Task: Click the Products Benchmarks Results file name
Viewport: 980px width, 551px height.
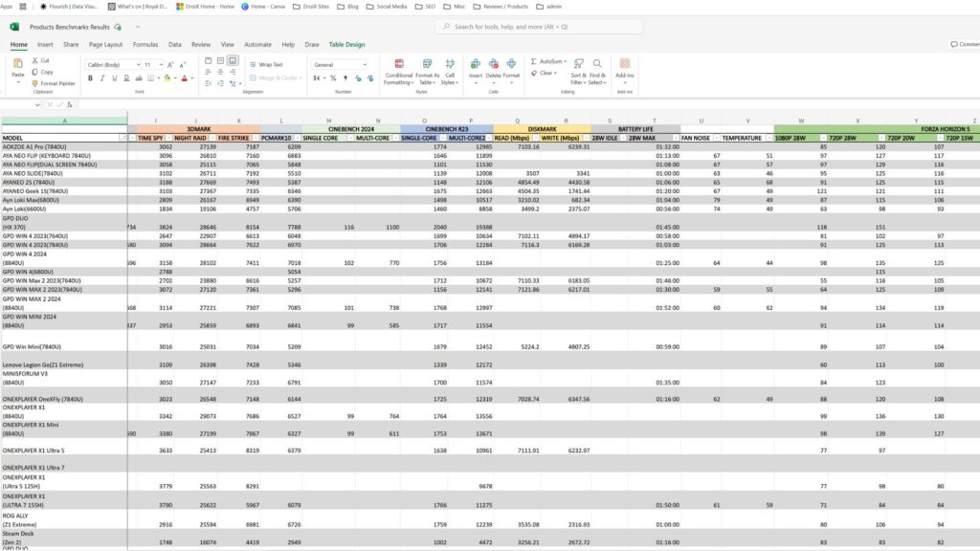Action: point(69,27)
